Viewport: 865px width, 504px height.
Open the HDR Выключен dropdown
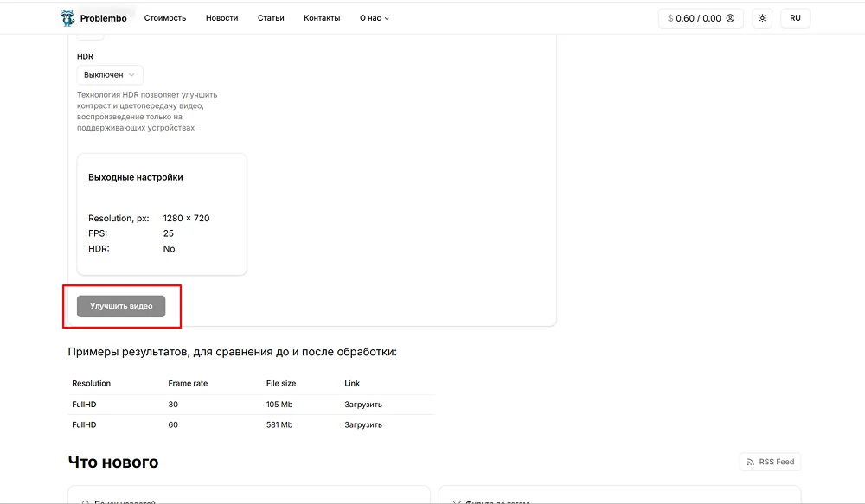point(110,75)
